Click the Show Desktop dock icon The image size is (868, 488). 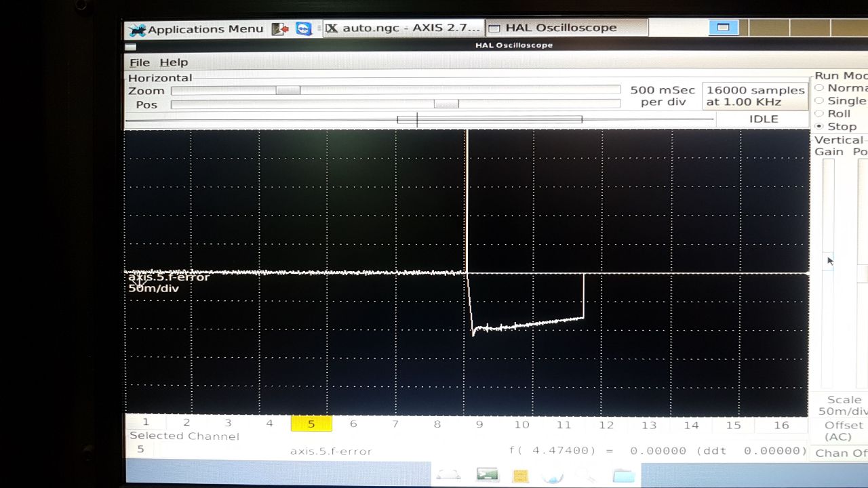point(448,475)
